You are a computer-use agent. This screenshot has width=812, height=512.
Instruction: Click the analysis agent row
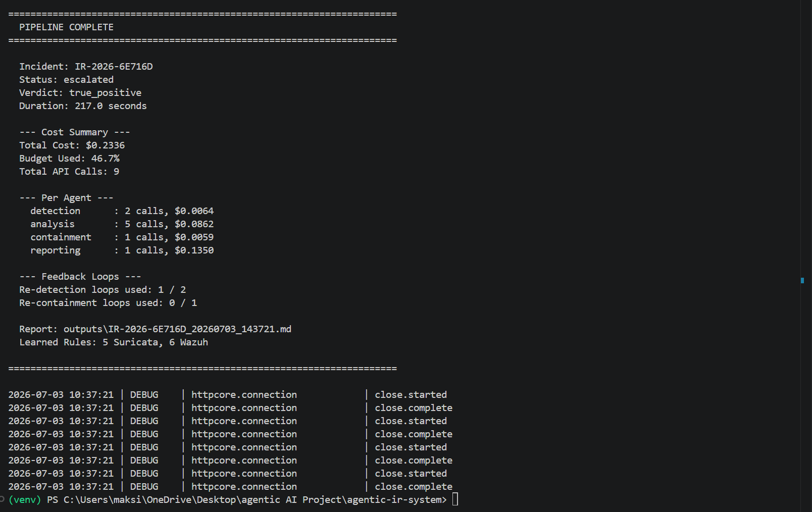pyautogui.click(x=122, y=224)
